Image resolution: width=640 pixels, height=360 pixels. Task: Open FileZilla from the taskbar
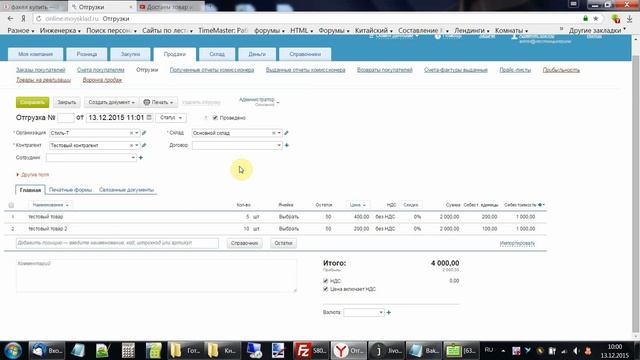311,351
